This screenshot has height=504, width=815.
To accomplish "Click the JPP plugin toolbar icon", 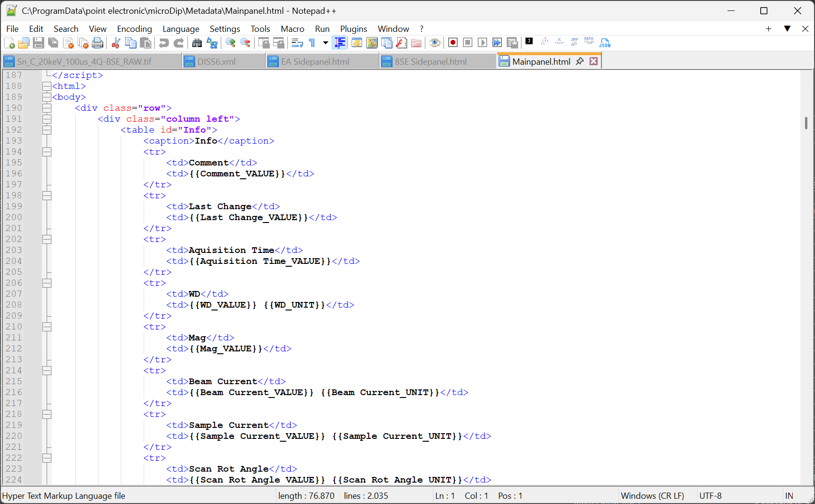I will click(x=574, y=41).
